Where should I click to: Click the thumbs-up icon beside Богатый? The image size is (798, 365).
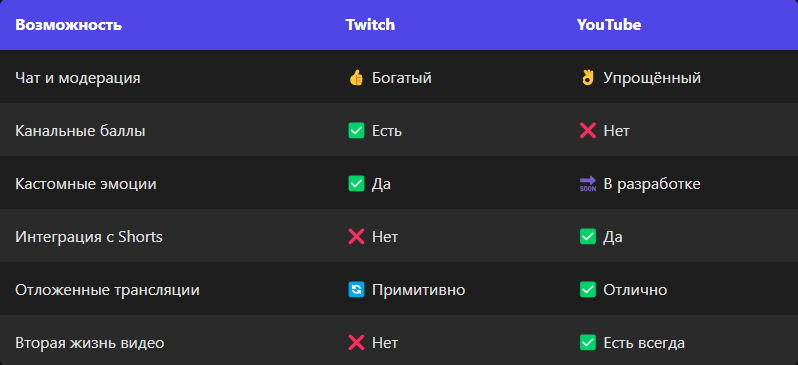coord(356,78)
